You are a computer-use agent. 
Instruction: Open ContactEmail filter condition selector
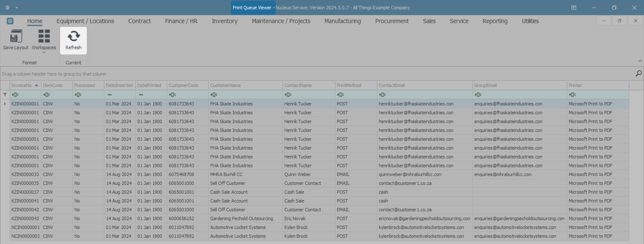[x=382, y=95]
